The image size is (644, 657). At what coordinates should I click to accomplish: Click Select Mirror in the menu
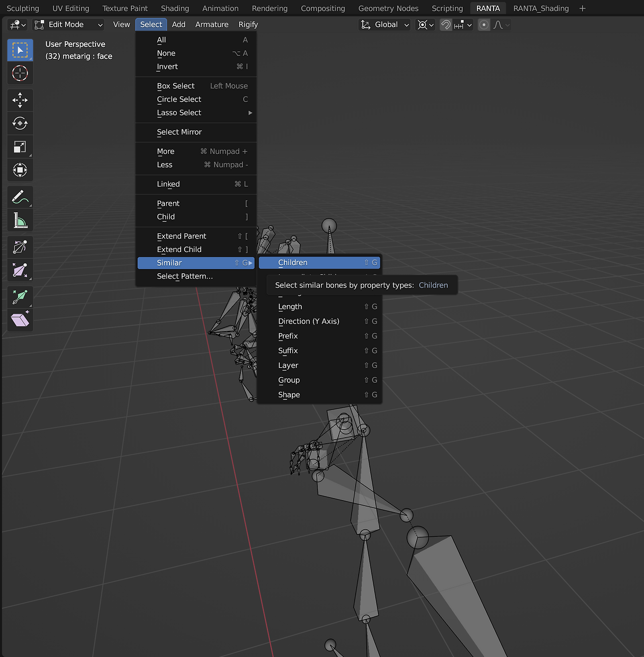pos(196,132)
